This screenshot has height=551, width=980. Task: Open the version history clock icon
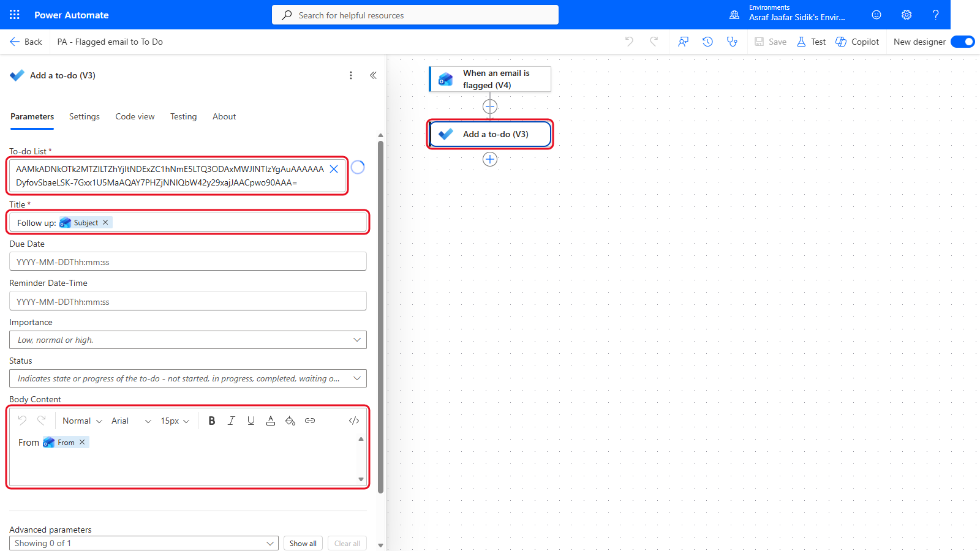[707, 42]
